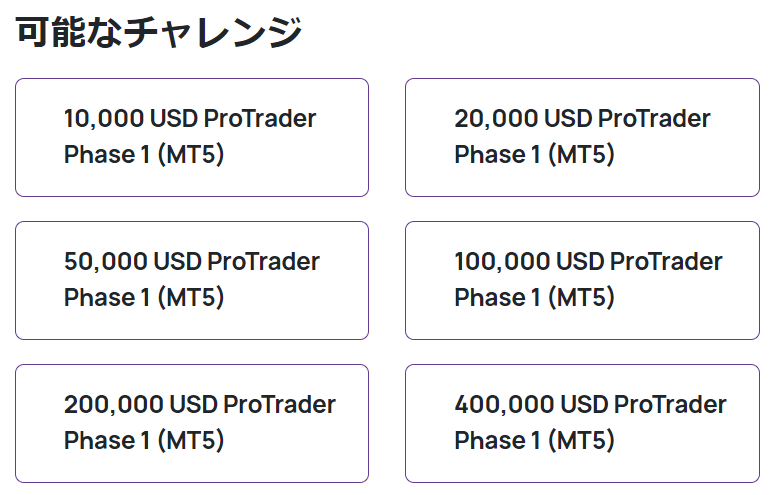The height and width of the screenshot is (495, 774).
Task: Click "Phase 1 (MT5)" under 400,000 USD
Action: click(x=534, y=441)
